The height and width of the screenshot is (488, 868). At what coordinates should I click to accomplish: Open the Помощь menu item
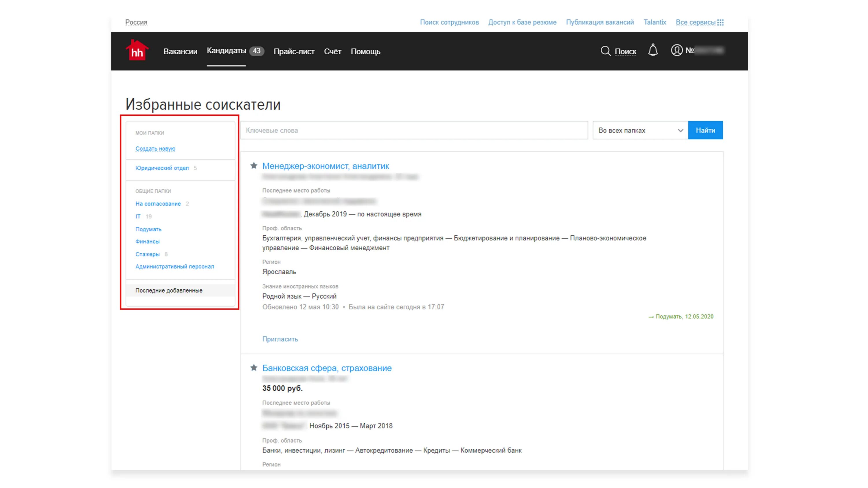point(365,51)
